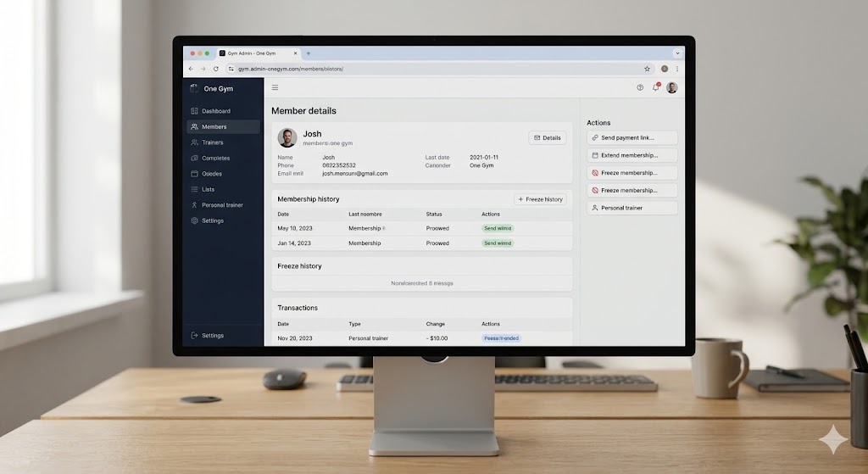
Task: Click the browser forward arrow
Action: [203, 69]
